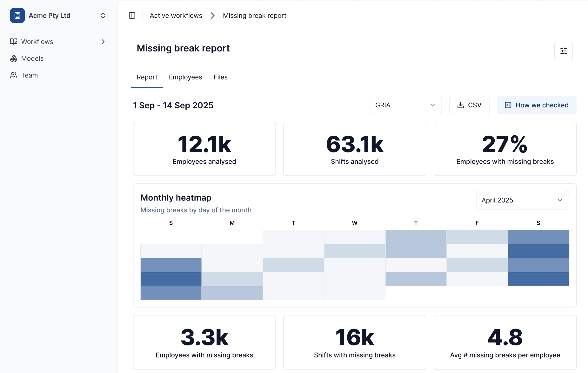The width and height of the screenshot is (588, 373).
Task: Switch to the Files tab
Action: [x=220, y=77]
